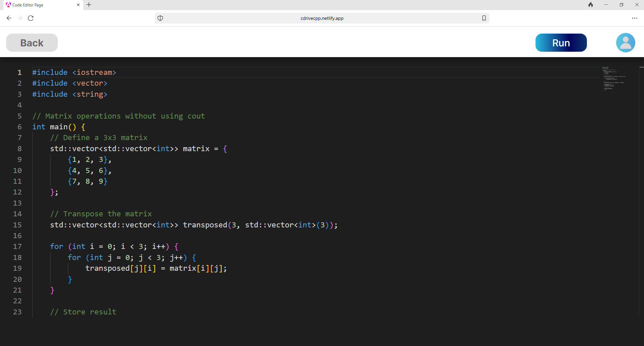Click the editor vertical scrollbar

[x=642, y=191]
